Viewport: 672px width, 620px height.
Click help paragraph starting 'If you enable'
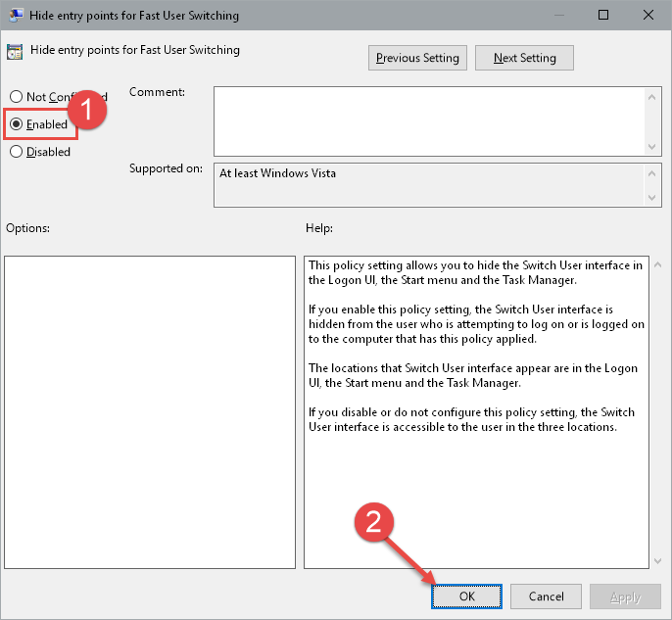click(x=476, y=324)
